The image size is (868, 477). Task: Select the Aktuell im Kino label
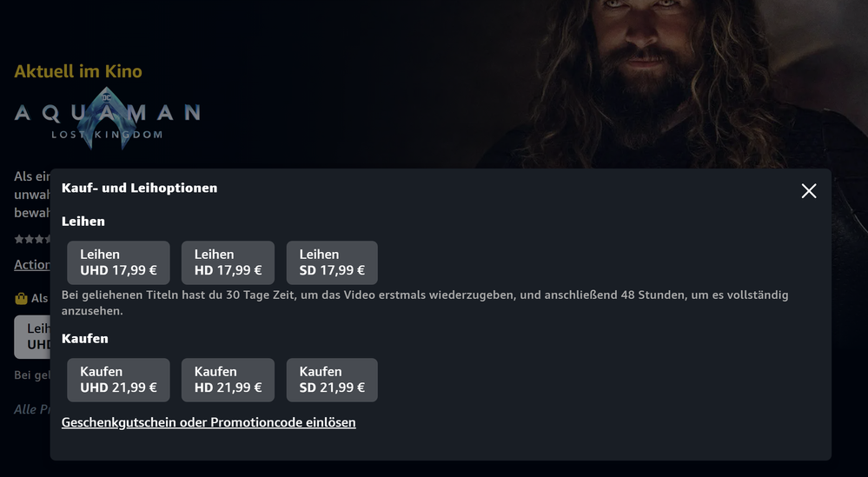[78, 71]
